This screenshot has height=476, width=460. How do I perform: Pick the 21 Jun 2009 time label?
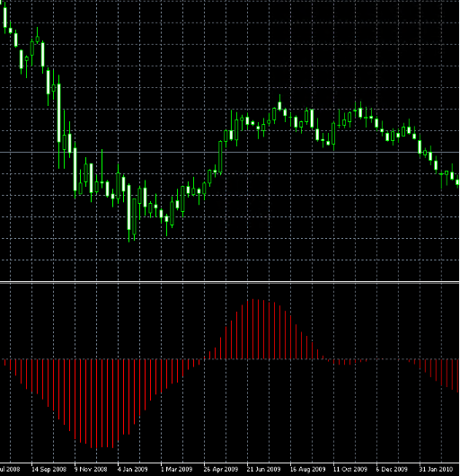263,469
